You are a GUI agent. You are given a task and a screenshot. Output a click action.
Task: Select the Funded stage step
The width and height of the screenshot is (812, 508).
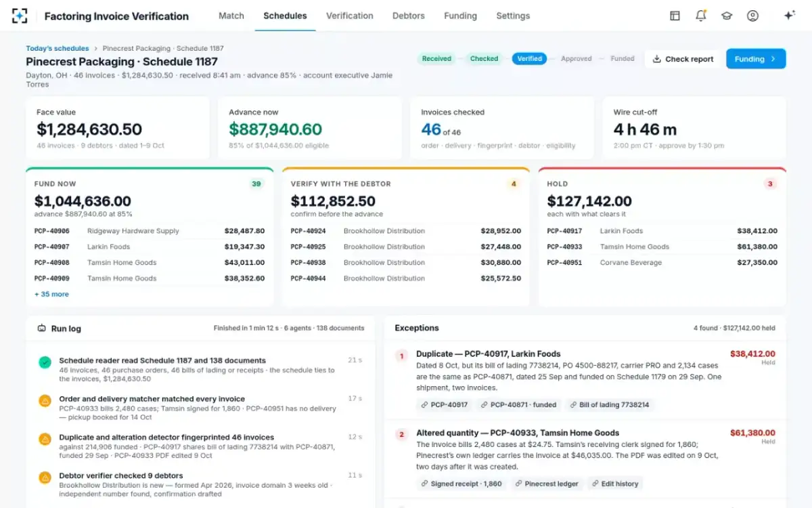coord(623,59)
